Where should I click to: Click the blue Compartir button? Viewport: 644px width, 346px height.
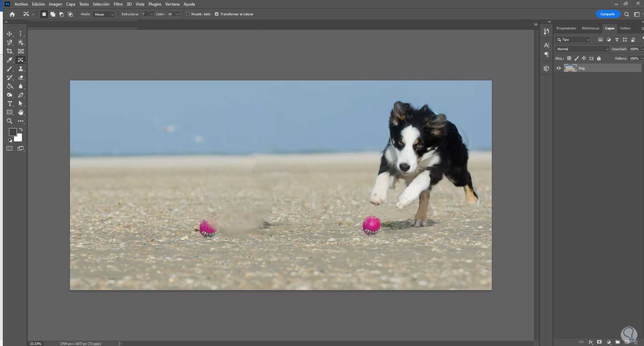[608, 14]
